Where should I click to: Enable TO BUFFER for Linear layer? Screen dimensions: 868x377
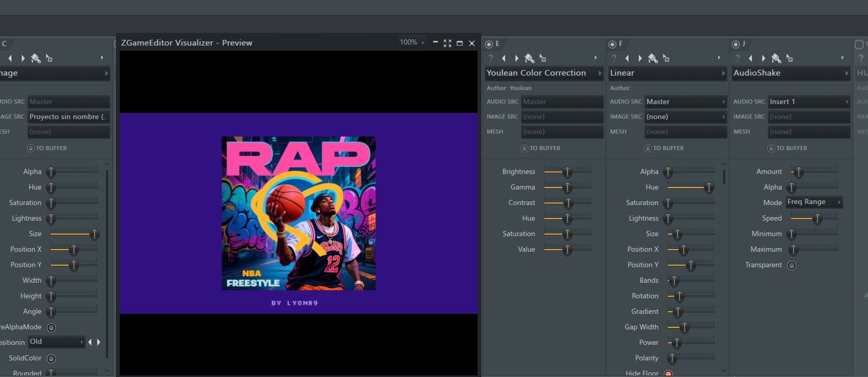(648, 148)
